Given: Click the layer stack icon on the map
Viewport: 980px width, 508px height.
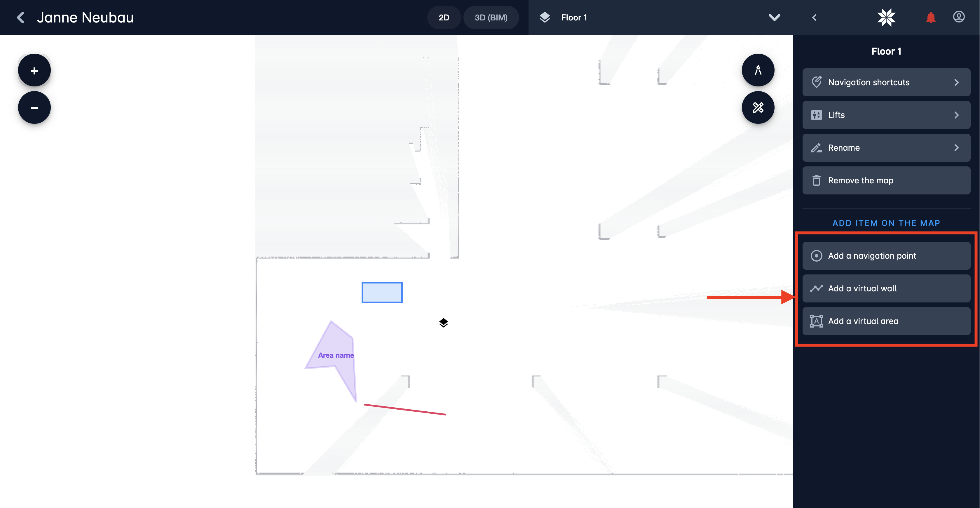Looking at the screenshot, I should [x=442, y=323].
